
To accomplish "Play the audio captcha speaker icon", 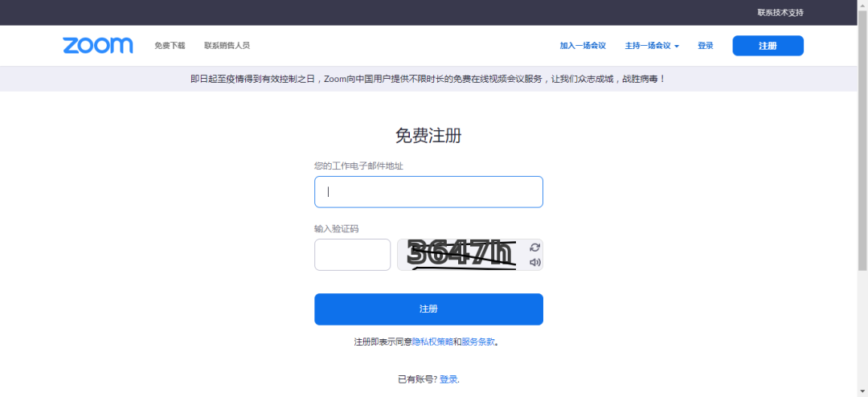I will [x=534, y=263].
